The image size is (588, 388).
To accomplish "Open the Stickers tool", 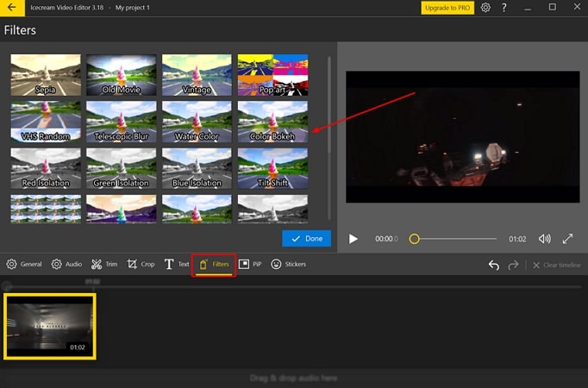I will tap(288, 265).
